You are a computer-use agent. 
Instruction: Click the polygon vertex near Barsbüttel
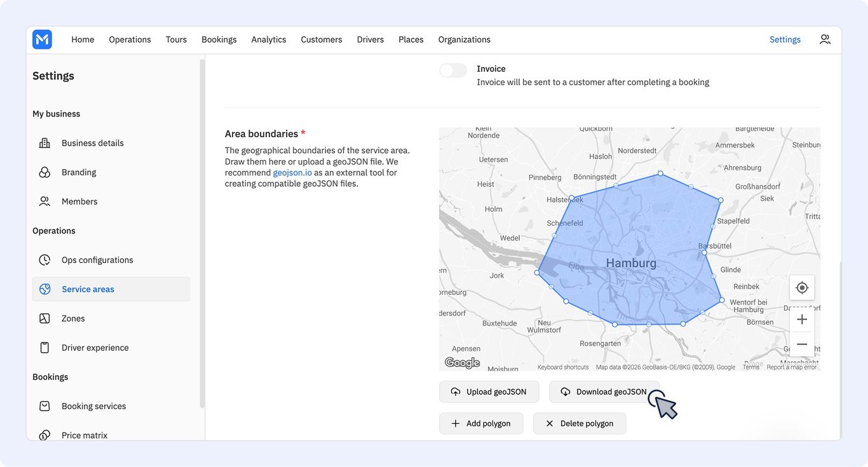[x=704, y=253]
